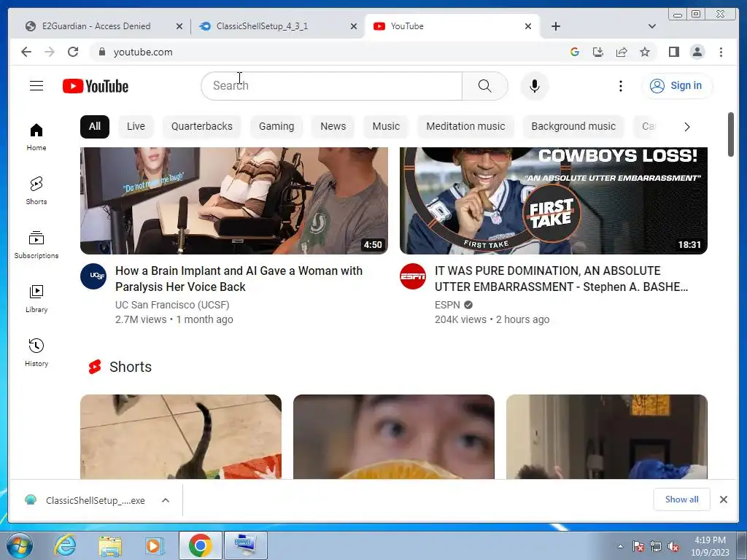Select the Meditation music chip
This screenshot has height=560, width=747.
[465, 126]
